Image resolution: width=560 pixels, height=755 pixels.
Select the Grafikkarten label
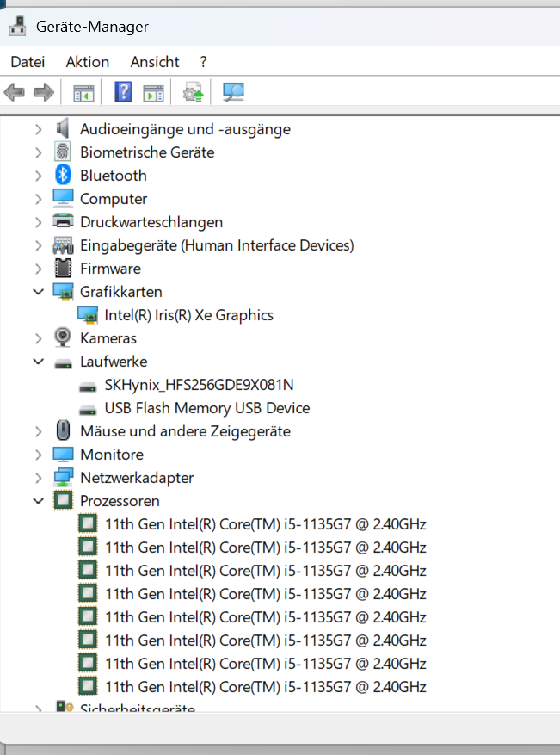tap(120, 292)
